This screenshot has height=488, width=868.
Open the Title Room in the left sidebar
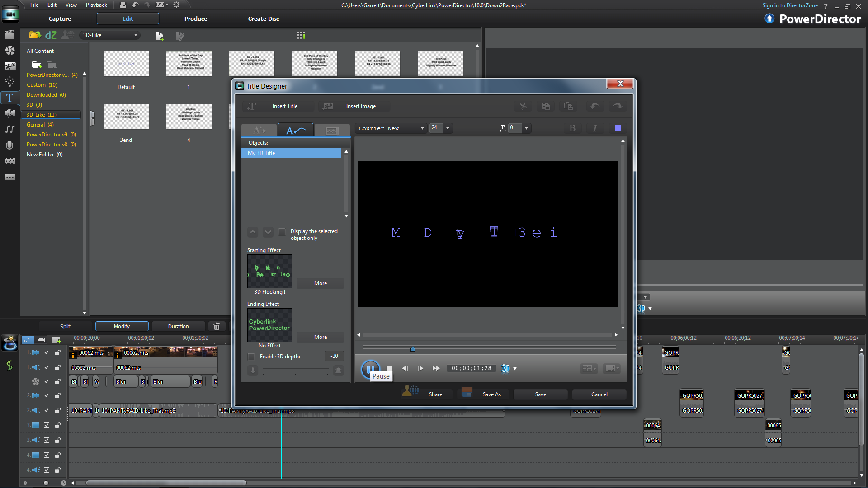coord(9,98)
